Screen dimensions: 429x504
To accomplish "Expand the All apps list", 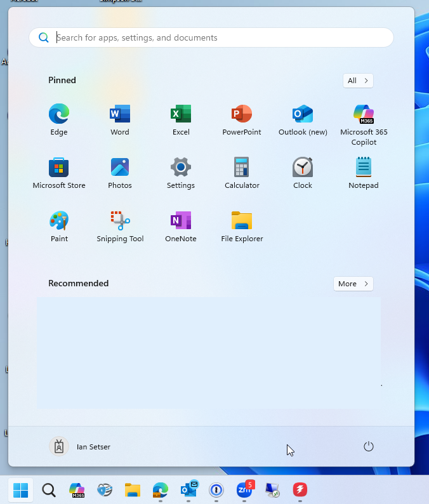I will coord(358,81).
